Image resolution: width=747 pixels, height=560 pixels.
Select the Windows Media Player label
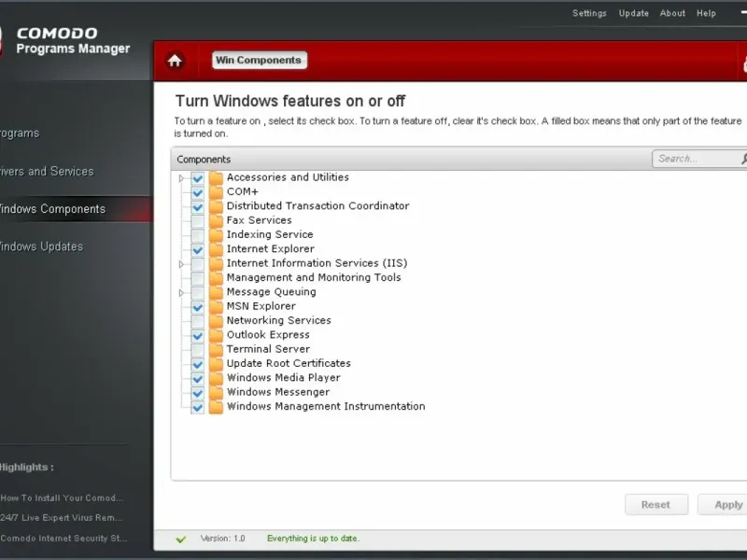[284, 378]
